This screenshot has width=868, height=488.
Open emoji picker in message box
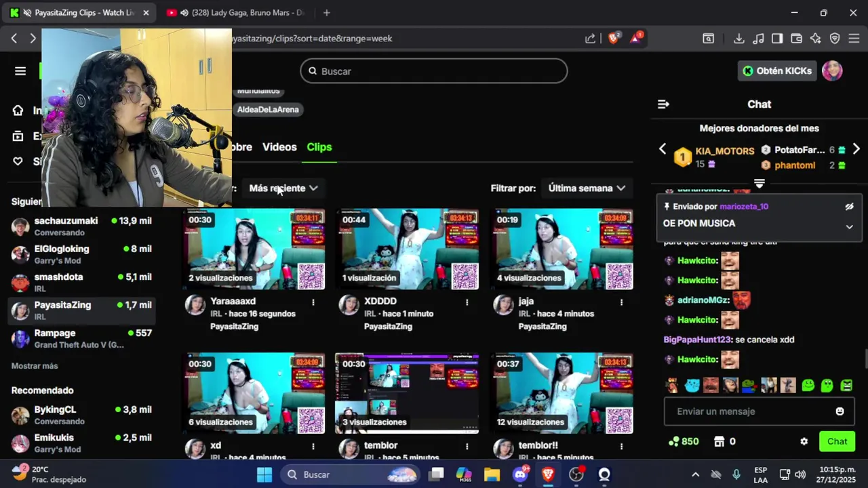(840, 411)
